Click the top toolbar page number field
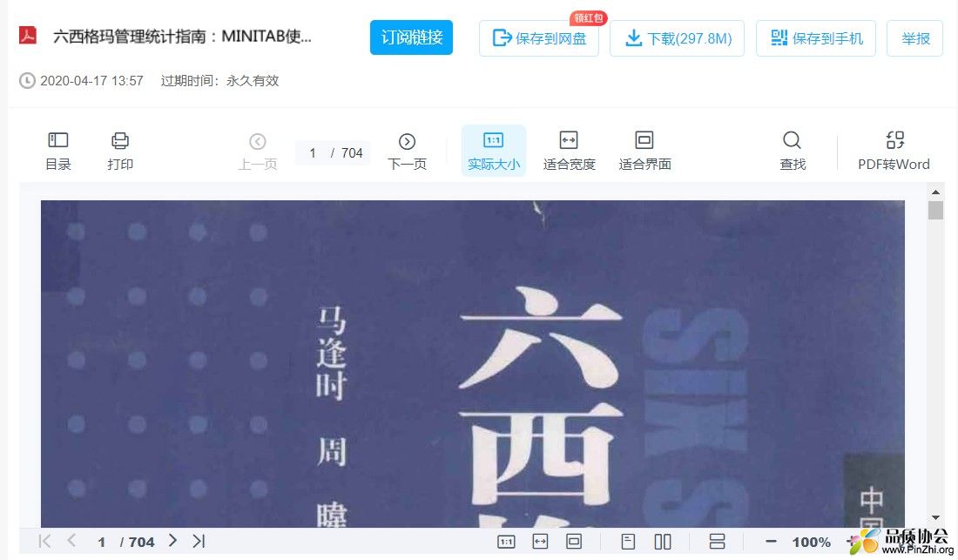Image resolution: width=958 pixels, height=560 pixels. pos(312,152)
